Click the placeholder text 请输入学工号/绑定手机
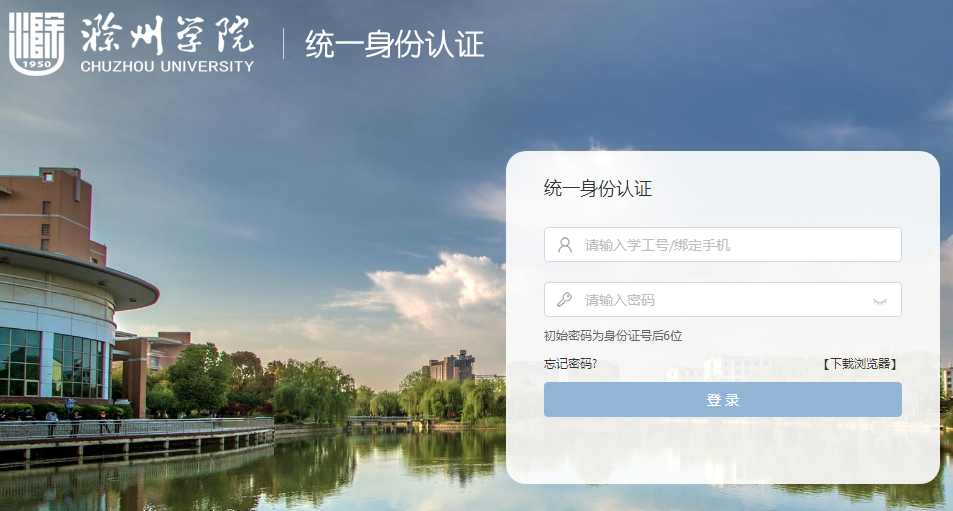The image size is (953, 511). (x=657, y=245)
